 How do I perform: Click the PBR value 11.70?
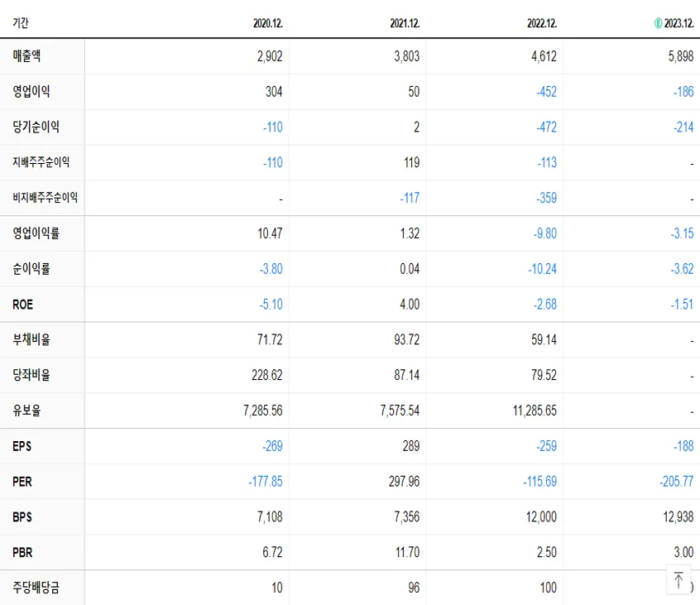click(408, 552)
